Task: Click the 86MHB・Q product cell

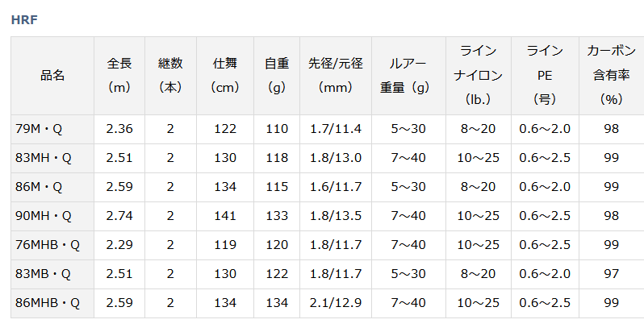Action: 52,303
